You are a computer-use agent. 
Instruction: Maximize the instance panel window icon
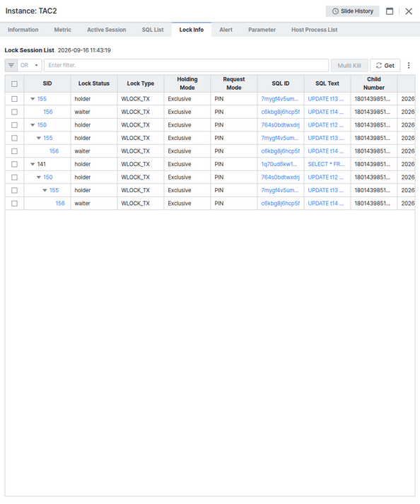coord(390,11)
